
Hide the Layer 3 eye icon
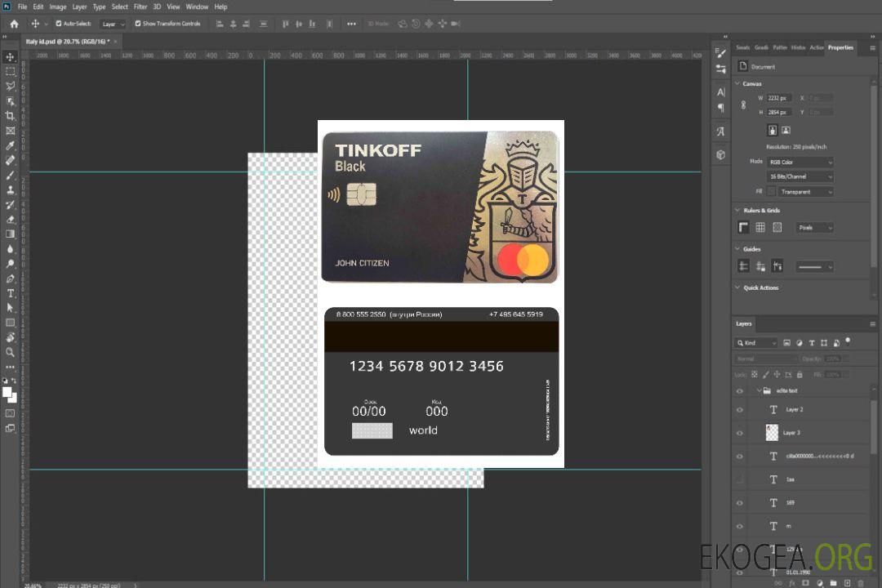740,434
